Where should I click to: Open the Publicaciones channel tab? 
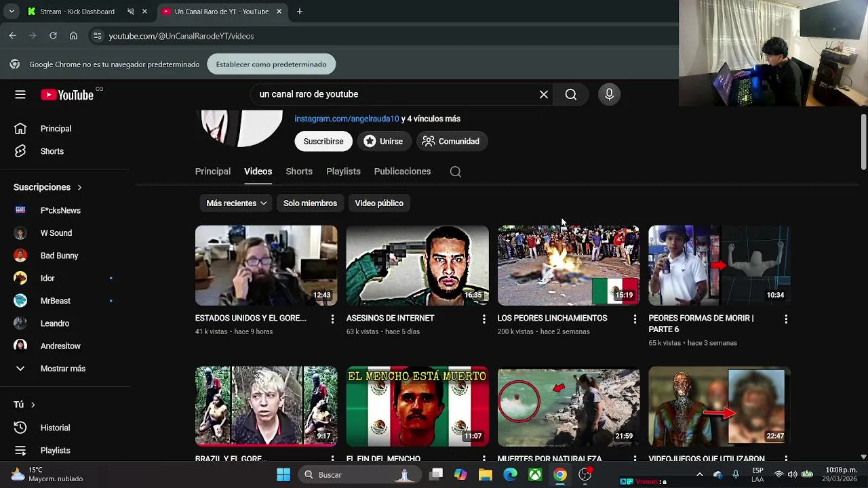point(402,171)
